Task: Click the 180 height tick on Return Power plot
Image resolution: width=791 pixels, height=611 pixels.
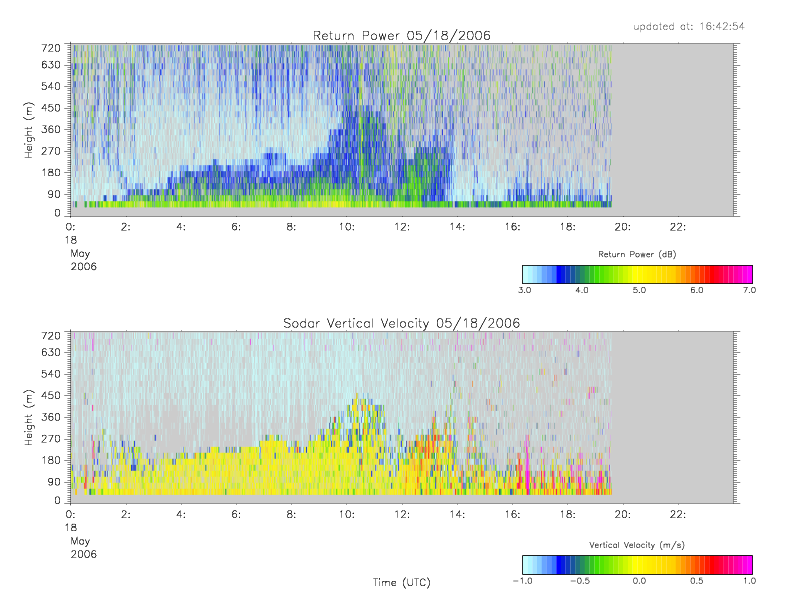Action: tap(51, 173)
